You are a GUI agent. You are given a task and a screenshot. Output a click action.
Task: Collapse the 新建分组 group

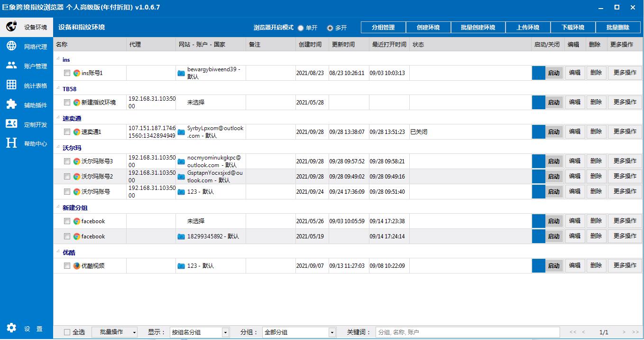(58, 208)
